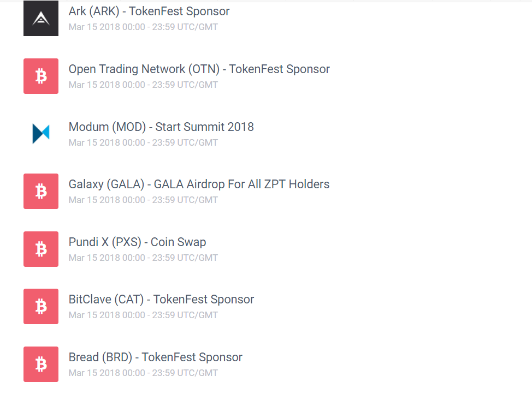This screenshot has width=532, height=400.
Task: Click the BitClave (CAT) bitcoin icon
Action: (x=41, y=307)
